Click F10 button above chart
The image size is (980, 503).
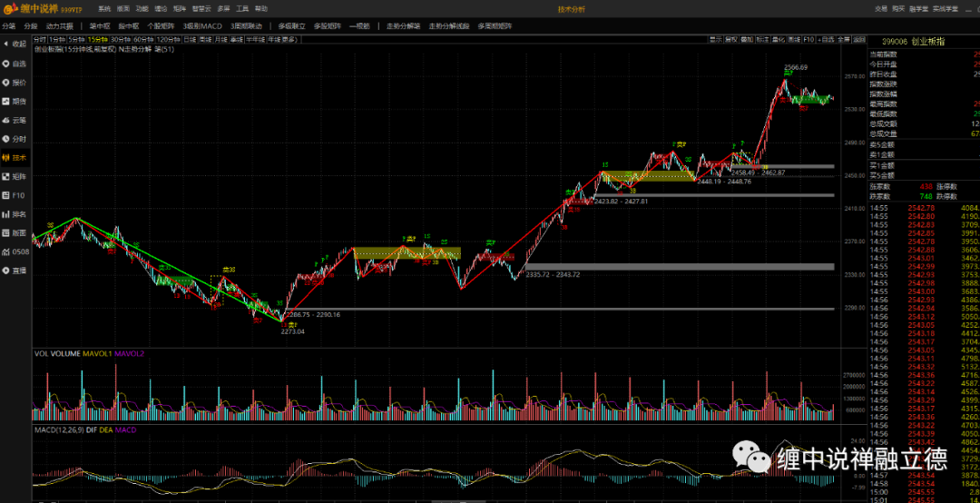tap(808, 39)
